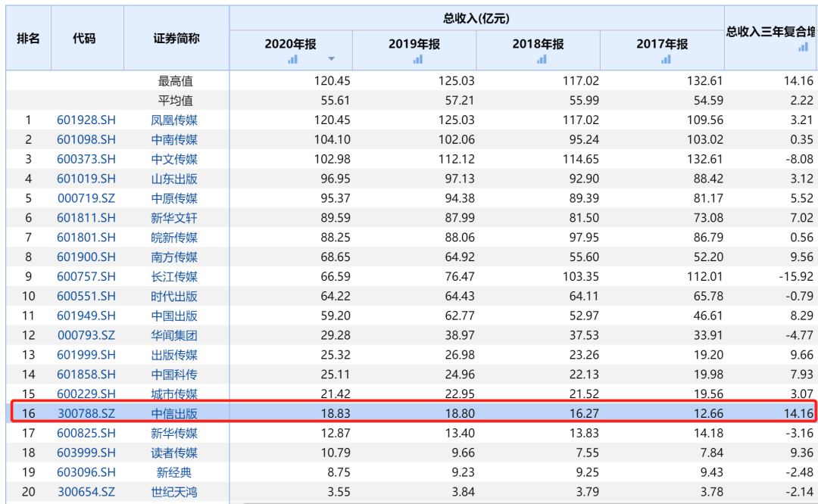Open the 南方传媒 security name link
The image size is (818, 504).
click(x=174, y=257)
